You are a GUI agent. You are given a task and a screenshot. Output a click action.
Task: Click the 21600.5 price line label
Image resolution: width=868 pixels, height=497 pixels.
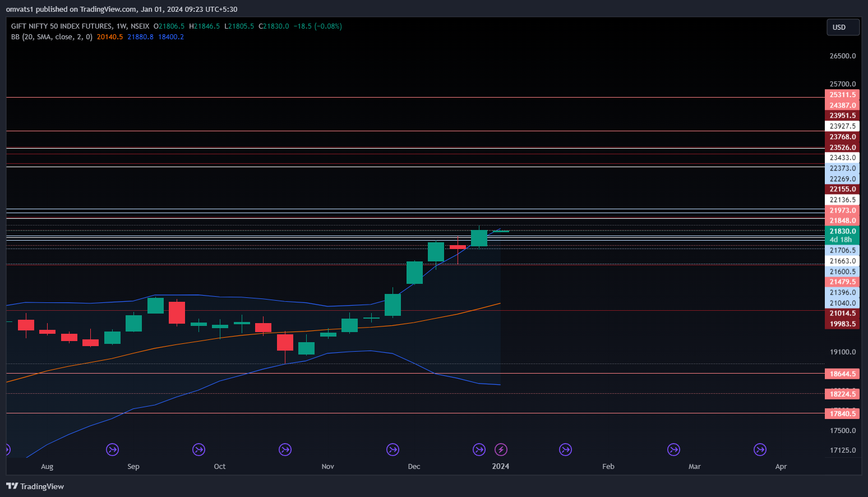842,271
